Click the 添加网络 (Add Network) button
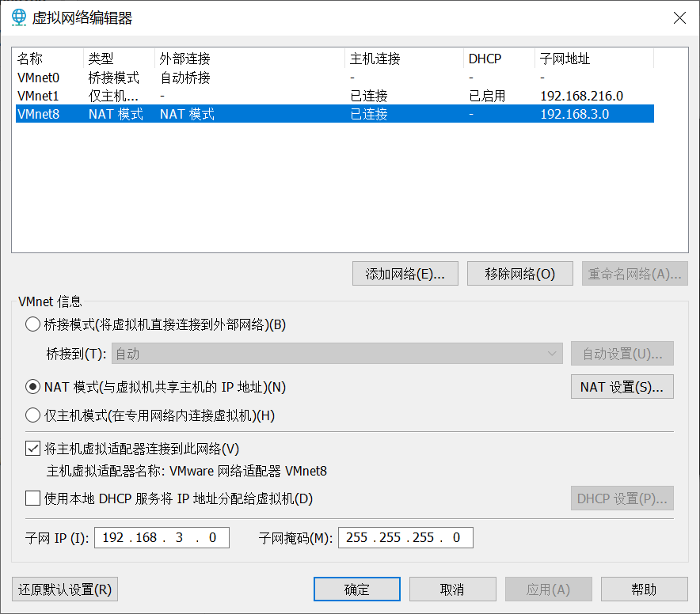Viewport: 700px width, 614px height. 405,273
